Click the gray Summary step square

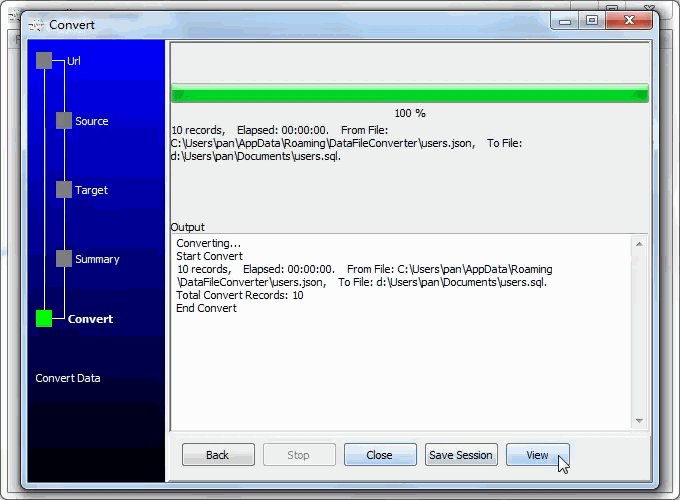(64, 259)
